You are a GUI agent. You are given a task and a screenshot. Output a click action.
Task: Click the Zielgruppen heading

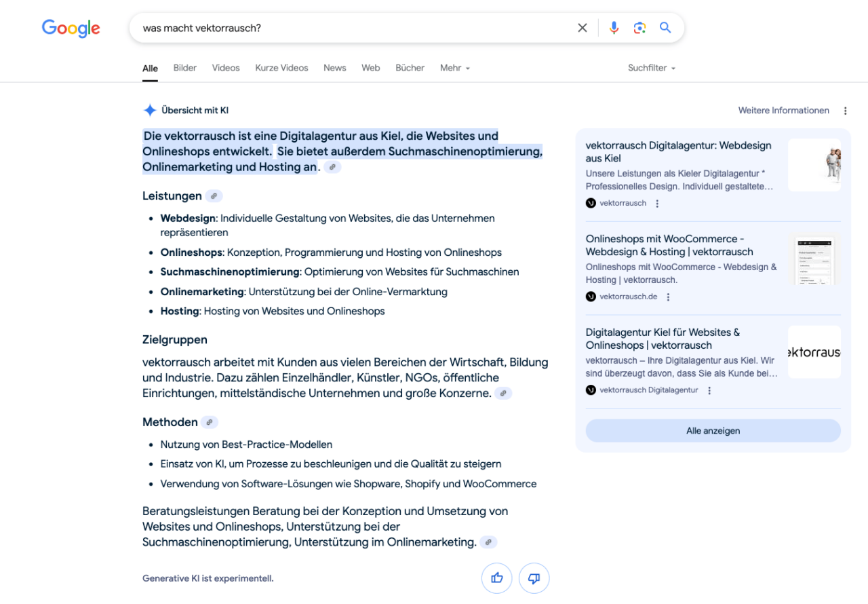click(175, 340)
